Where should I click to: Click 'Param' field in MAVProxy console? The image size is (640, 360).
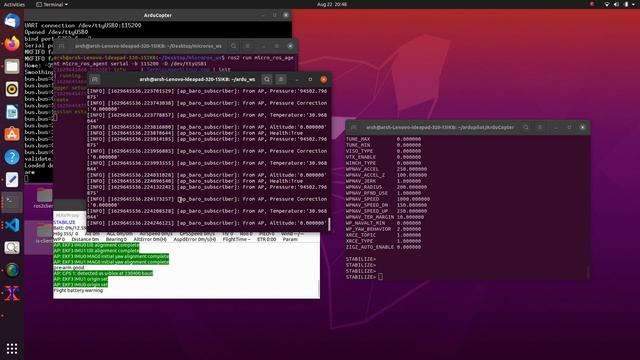tap(290, 239)
